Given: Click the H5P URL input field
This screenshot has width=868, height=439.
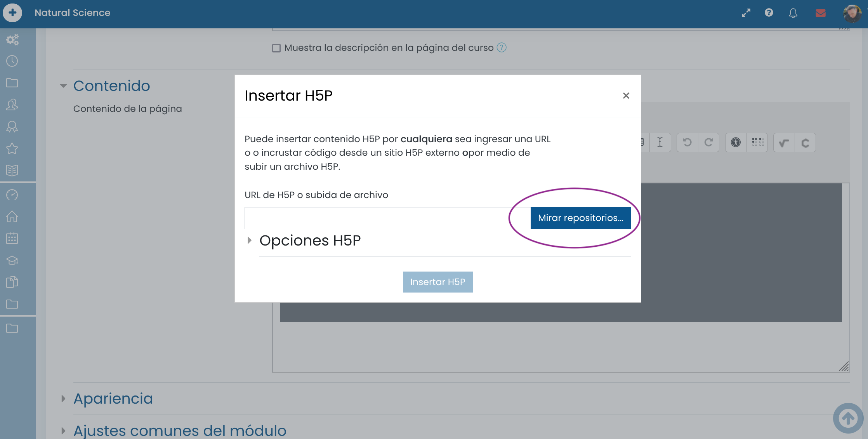Looking at the screenshot, I should (387, 218).
